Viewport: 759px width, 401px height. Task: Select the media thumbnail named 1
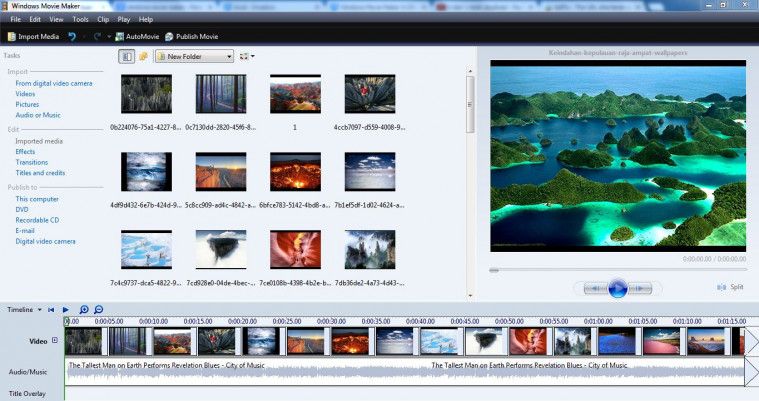click(x=295, y=94)
